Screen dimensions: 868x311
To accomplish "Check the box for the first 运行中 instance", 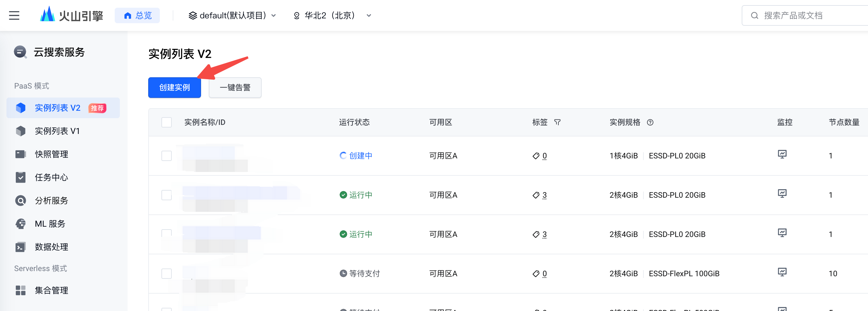I will [167, 195].
